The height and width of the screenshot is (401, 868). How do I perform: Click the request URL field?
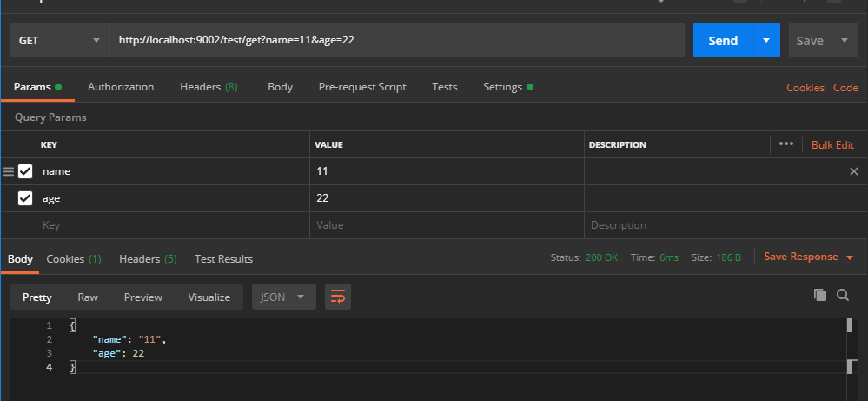click(x=397, y=40)
